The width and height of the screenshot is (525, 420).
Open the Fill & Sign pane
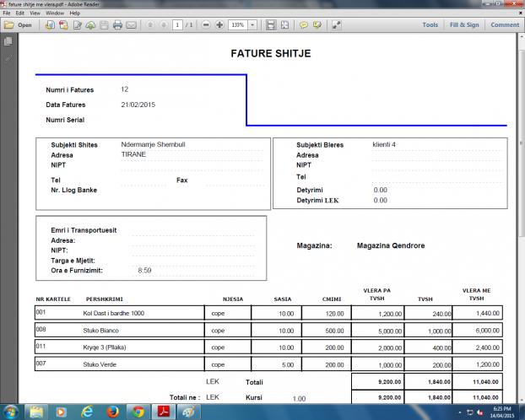click(463, 25)
